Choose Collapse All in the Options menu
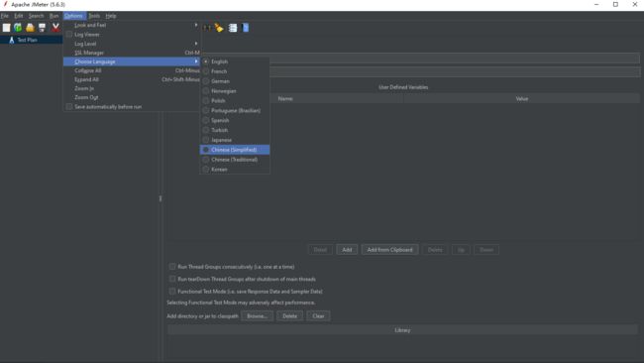This screenshot has width=644, height=363. (132, 70)
